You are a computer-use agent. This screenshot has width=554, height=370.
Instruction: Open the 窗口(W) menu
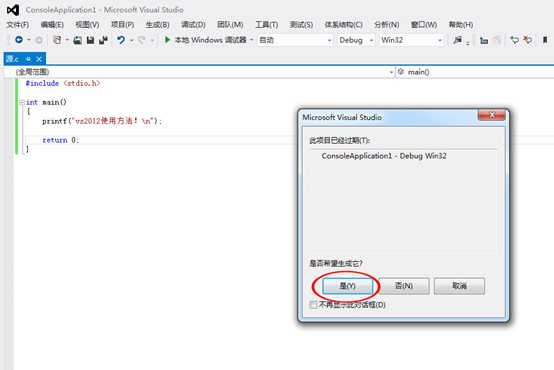point(424,25)
